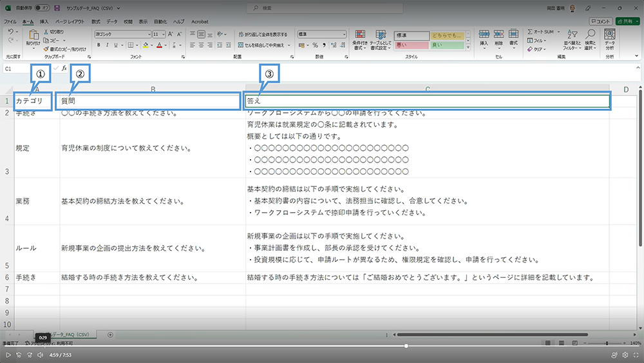Click the percent style icon
644x363 pixels.
(x=315, y=44)
